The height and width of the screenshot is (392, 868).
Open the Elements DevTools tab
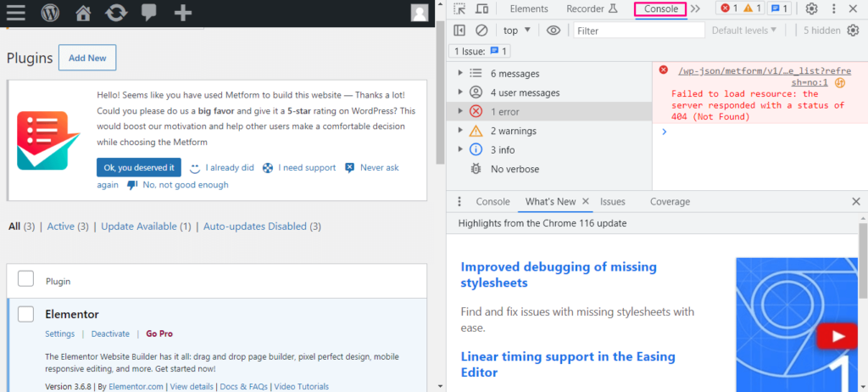tap(529, 8)
